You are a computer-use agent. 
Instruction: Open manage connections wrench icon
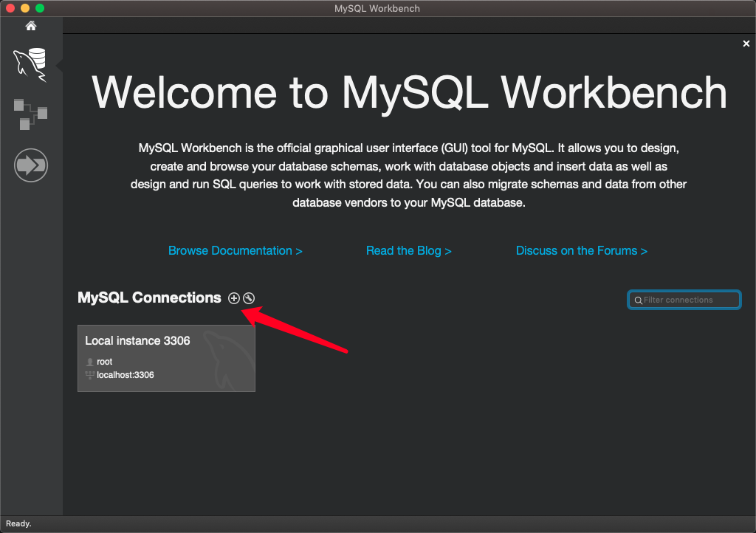click(x=249, y=298)
